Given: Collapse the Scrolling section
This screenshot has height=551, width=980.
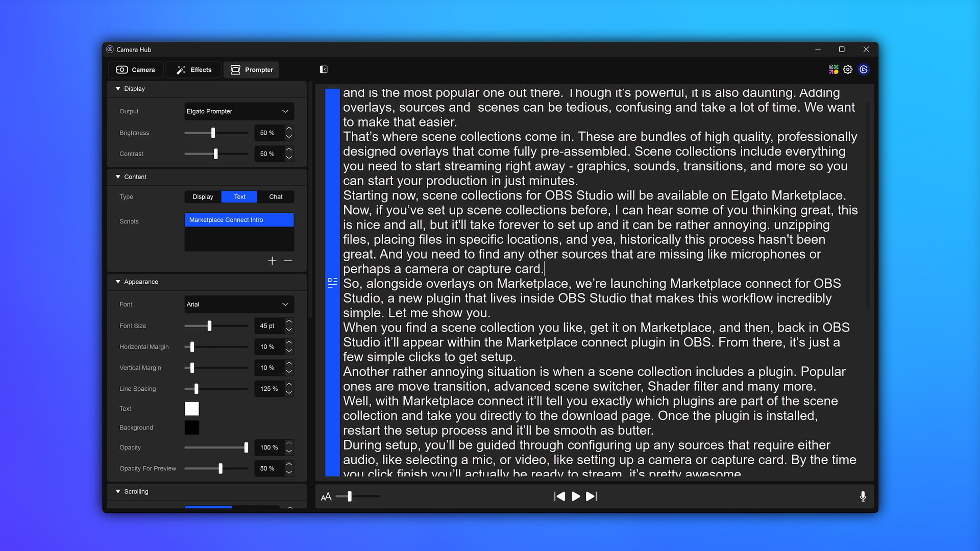Looking at the screenshot, I should click(118, 492).
